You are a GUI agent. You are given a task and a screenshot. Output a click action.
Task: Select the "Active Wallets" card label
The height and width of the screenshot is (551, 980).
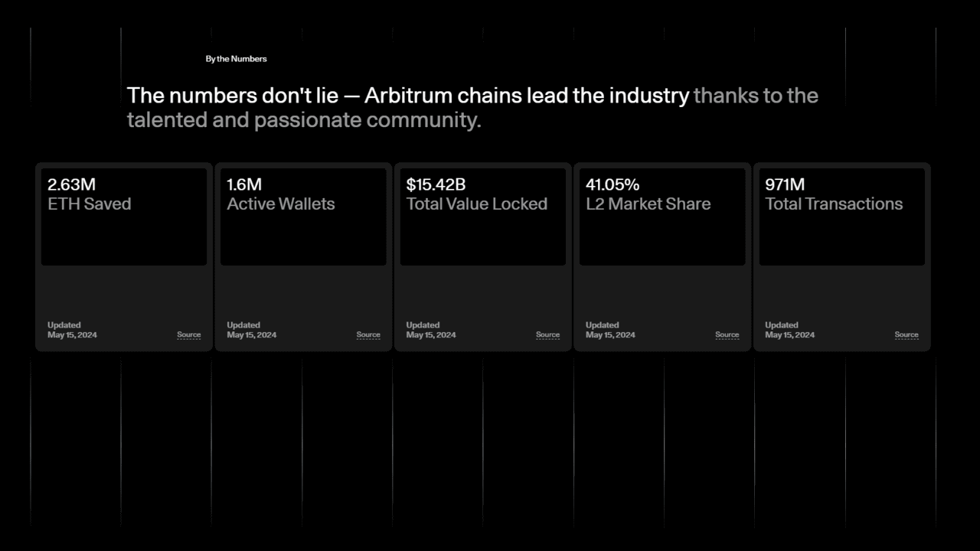click(281, 204)
